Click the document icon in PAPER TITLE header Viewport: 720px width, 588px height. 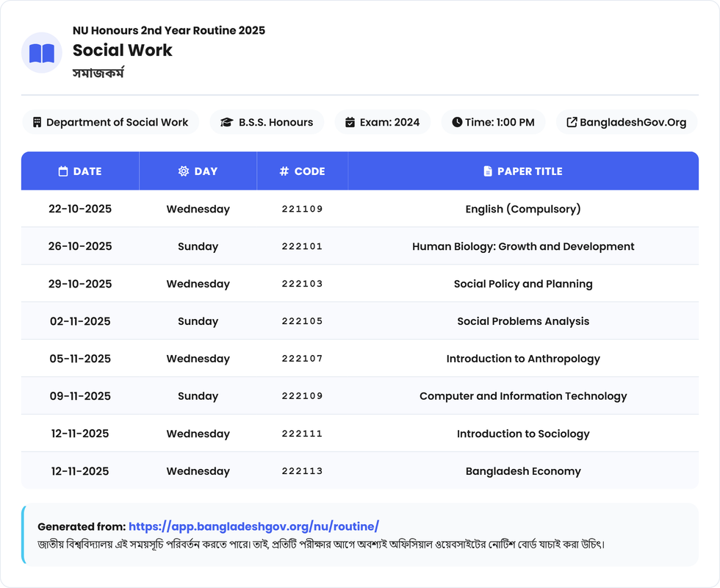pos(488,171)
